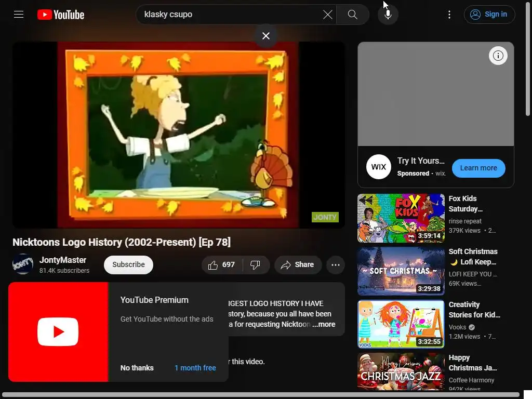The width and height of the screenshot is (532, 399).
Task: Click the Wix advertiser logo
Action: tap(379, 167)
